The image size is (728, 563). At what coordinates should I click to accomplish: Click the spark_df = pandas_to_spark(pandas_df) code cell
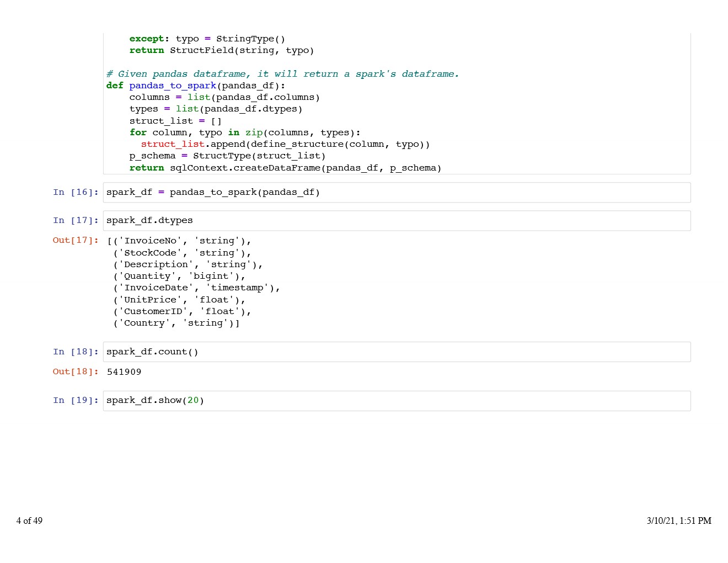pos(396,193)
